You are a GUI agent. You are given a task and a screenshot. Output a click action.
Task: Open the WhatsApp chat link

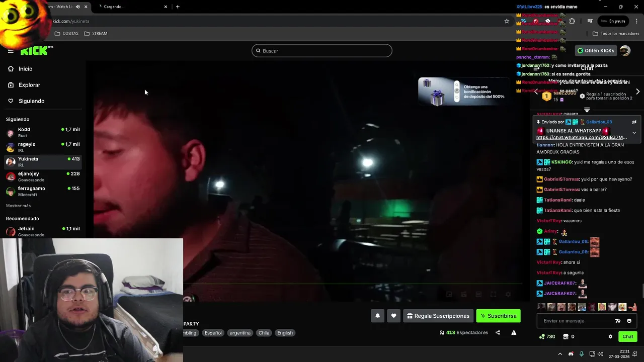click(x=582, y=137)
